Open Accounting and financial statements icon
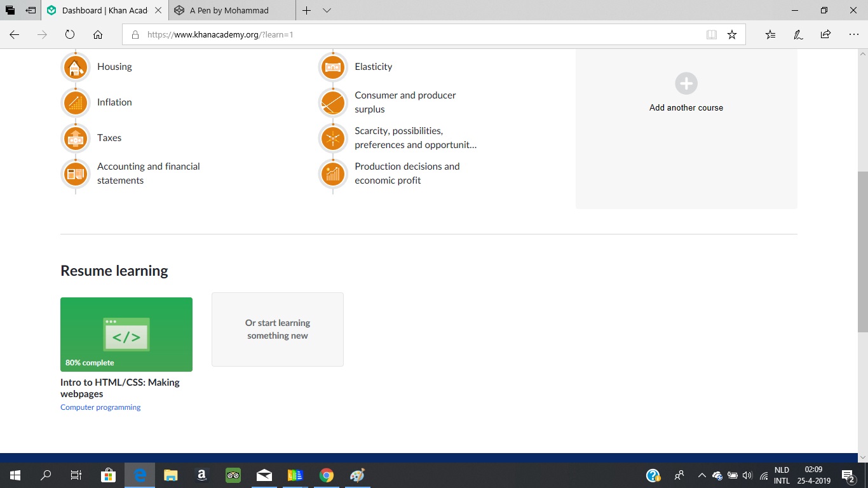Viewport: 868px width, 488px height. click(x=76, y=173)
